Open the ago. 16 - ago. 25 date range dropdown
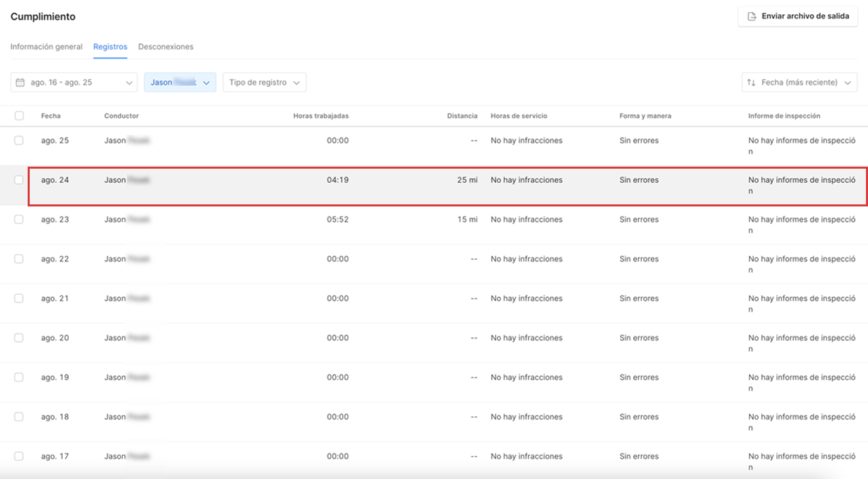 74,82
